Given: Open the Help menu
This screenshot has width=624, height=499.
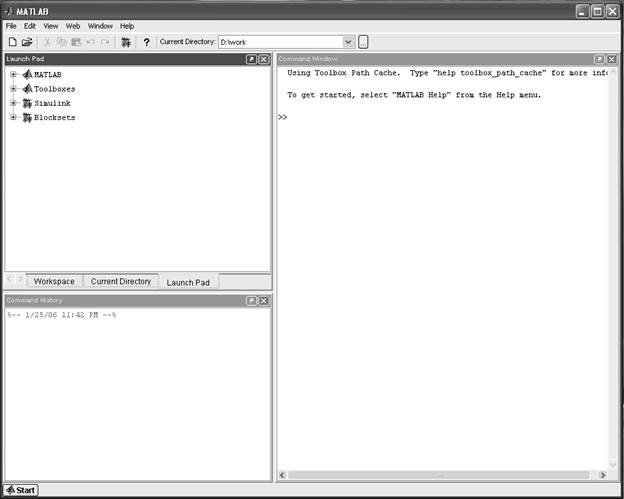Looking at the screenshot, I should [x=127, y=26].
